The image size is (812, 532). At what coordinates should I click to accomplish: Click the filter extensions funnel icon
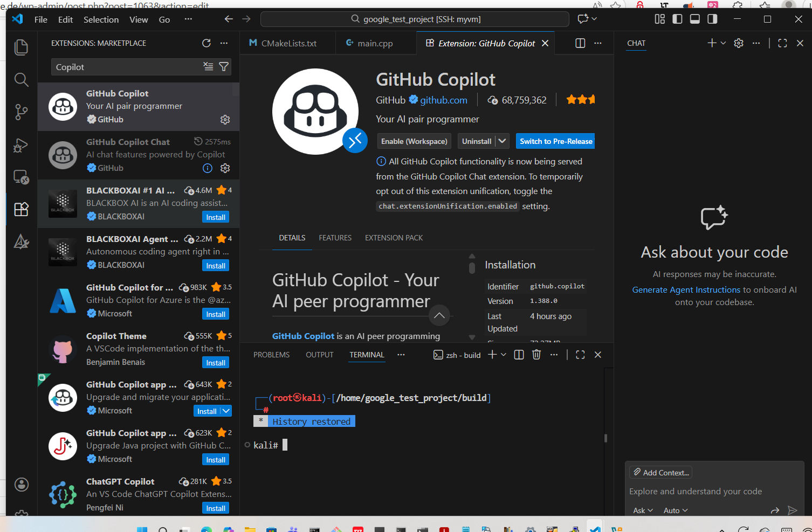click(224, 67)
